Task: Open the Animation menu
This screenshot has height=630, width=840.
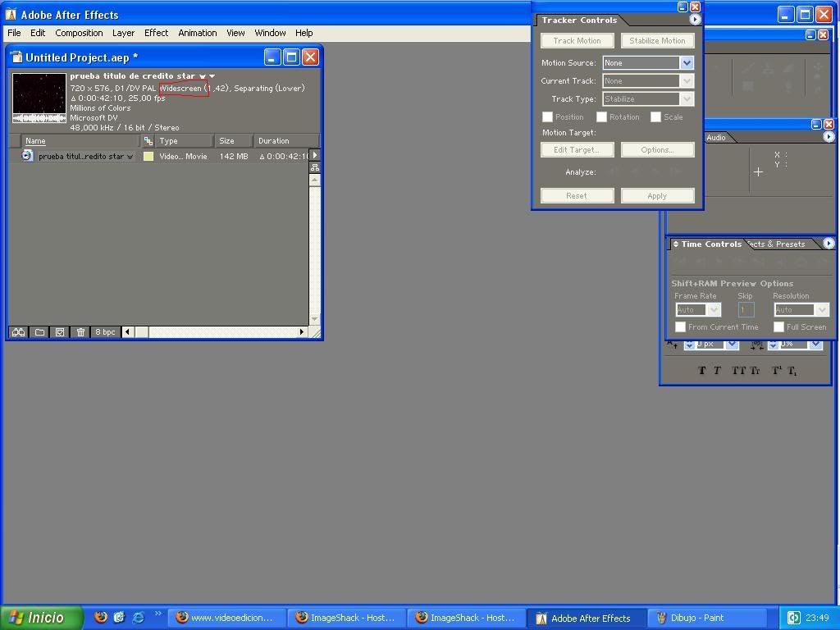Action: point(197,33)
